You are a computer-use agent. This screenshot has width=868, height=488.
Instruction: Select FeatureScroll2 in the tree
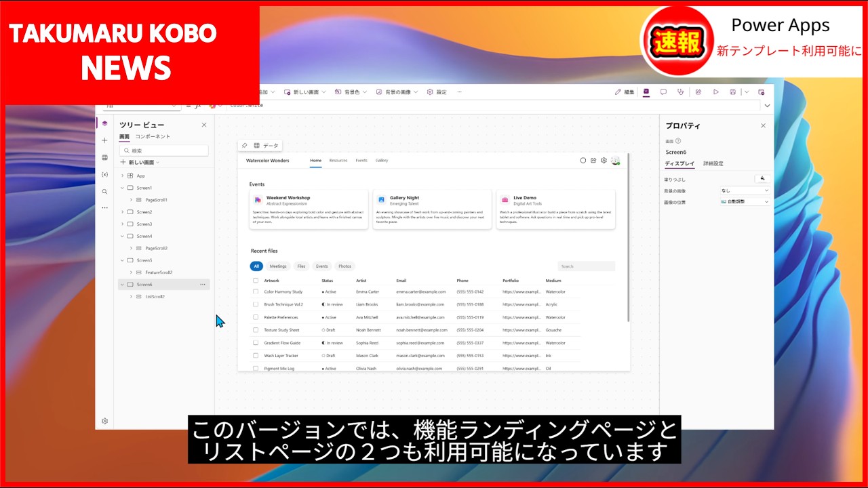click(x=159, y=272)
